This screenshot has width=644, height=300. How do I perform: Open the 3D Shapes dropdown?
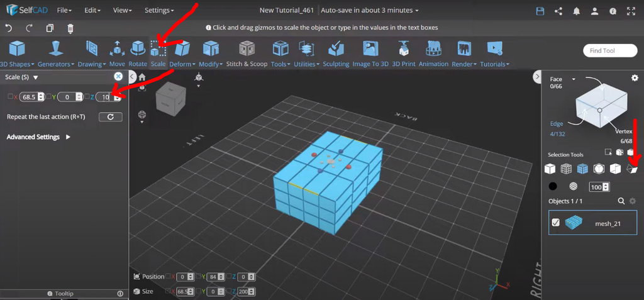(x=17, y=53)
